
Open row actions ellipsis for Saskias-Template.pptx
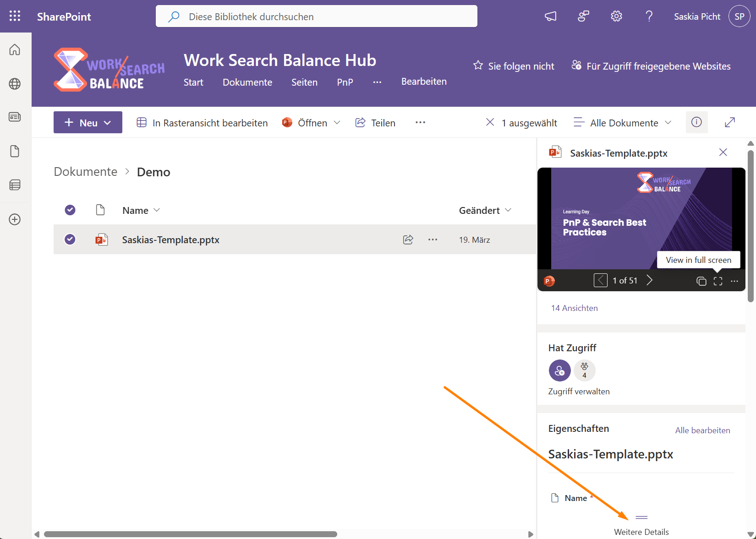click(x=433, y=240)
